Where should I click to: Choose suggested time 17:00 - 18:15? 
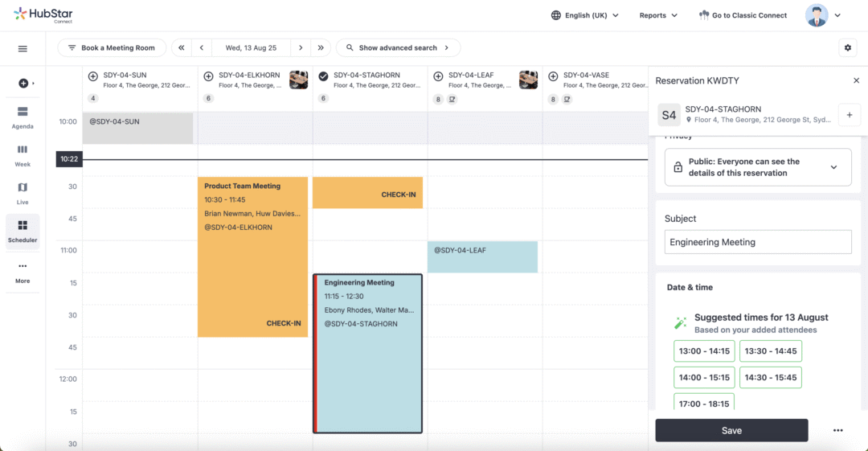pyautogui.click(x=704, y=402)
